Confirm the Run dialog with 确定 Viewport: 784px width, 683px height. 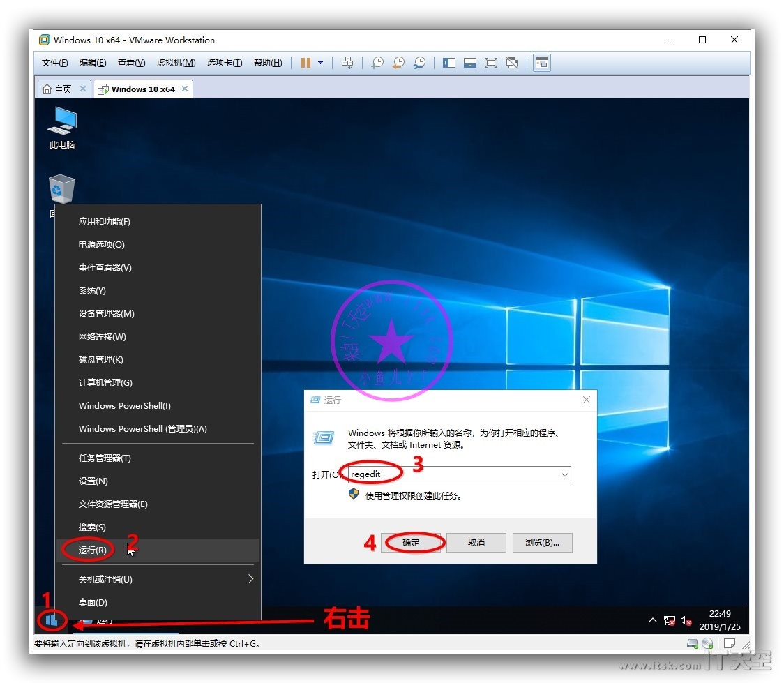pyautogui.click(x=411, y=543)
